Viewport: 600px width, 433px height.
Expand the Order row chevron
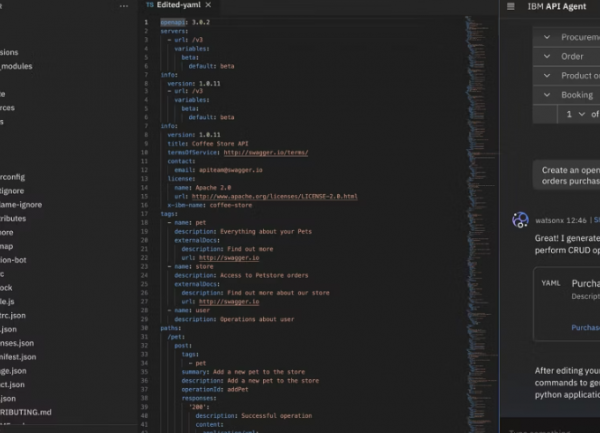(x=547, y=56)
